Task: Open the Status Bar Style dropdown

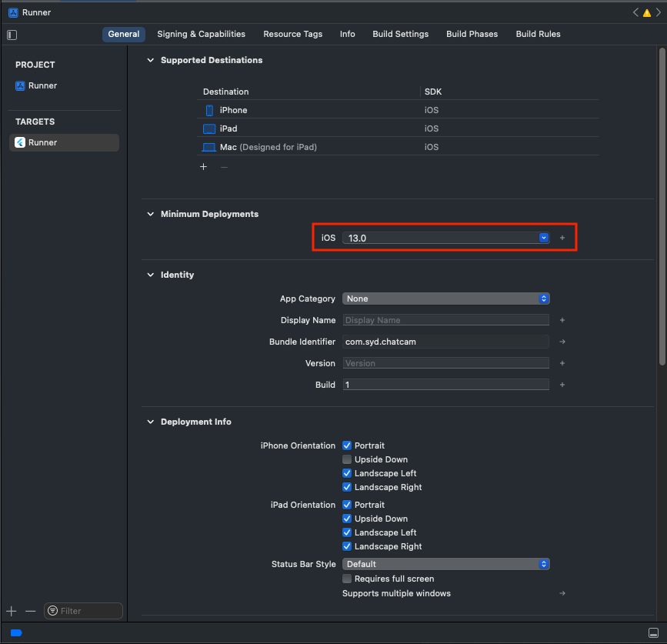Action: click(445, 564)
